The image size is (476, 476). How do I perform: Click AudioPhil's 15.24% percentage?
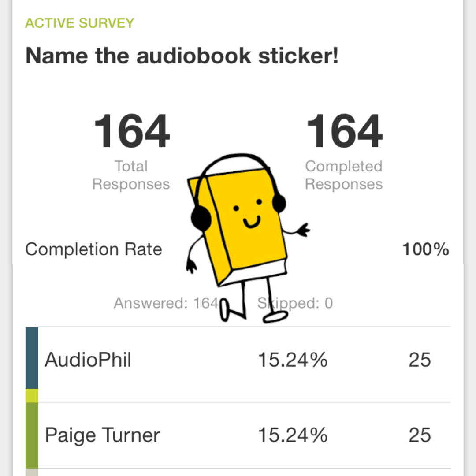pos(293,360)
